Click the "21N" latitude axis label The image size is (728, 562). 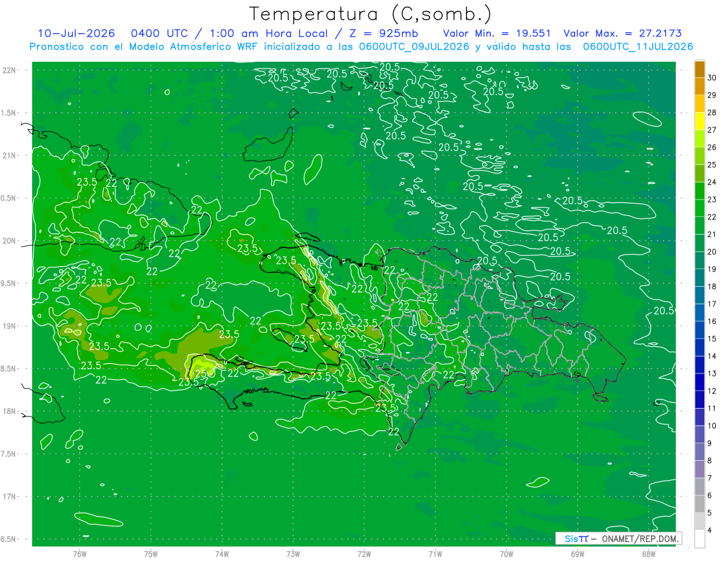point(10,155)
